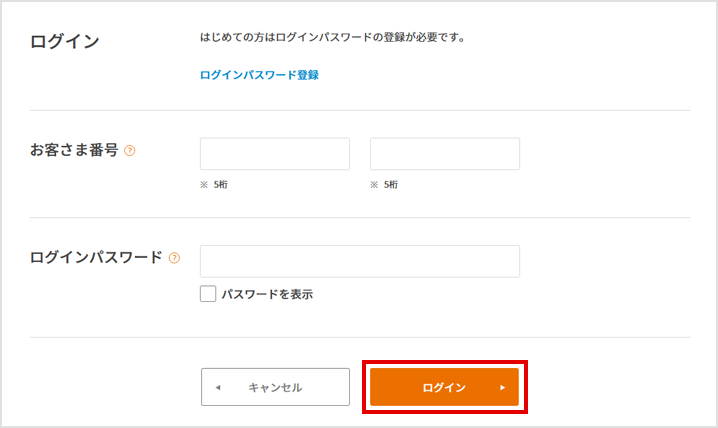Open the ログインパスワード登録 link
Image resolution: width=718 pixels, height=428 pixels.
[x=259, y=75]
